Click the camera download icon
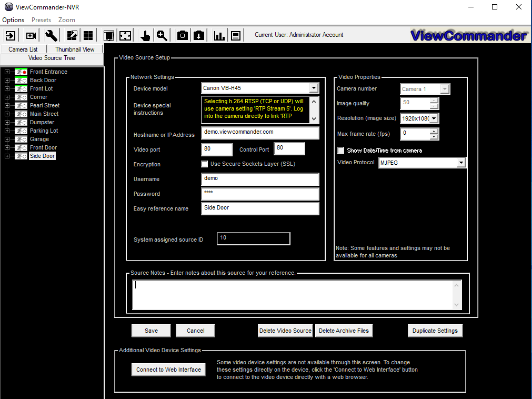This screenshot has height=399, width=532. click(x=199, y=35)
